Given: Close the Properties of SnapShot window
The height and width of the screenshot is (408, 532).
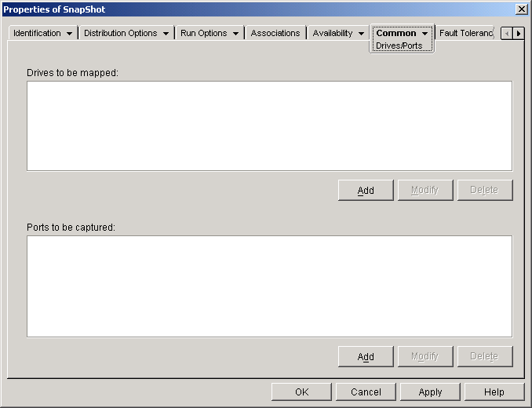Looking at the screenshot, I should click(x=521, y=9).
